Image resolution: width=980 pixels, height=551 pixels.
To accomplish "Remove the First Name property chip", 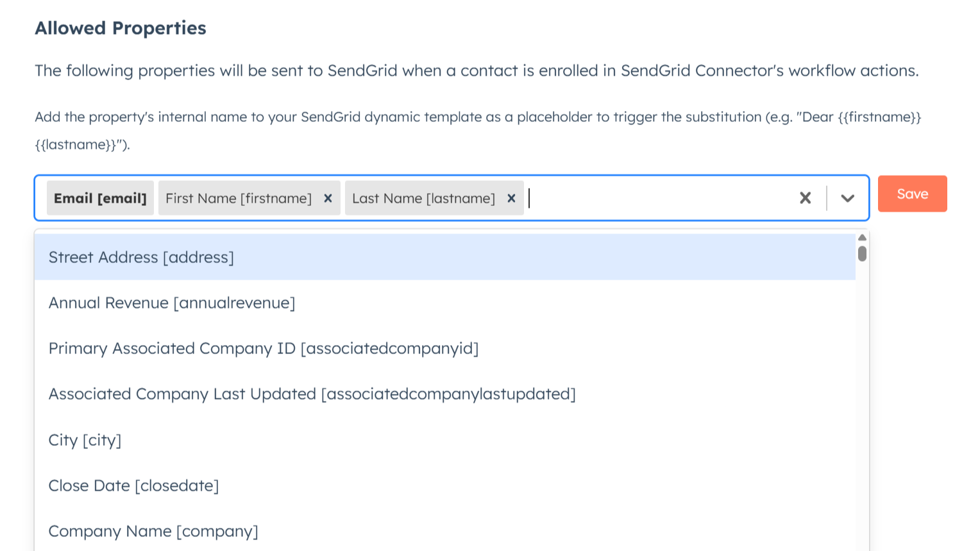I will click(328, 198).
